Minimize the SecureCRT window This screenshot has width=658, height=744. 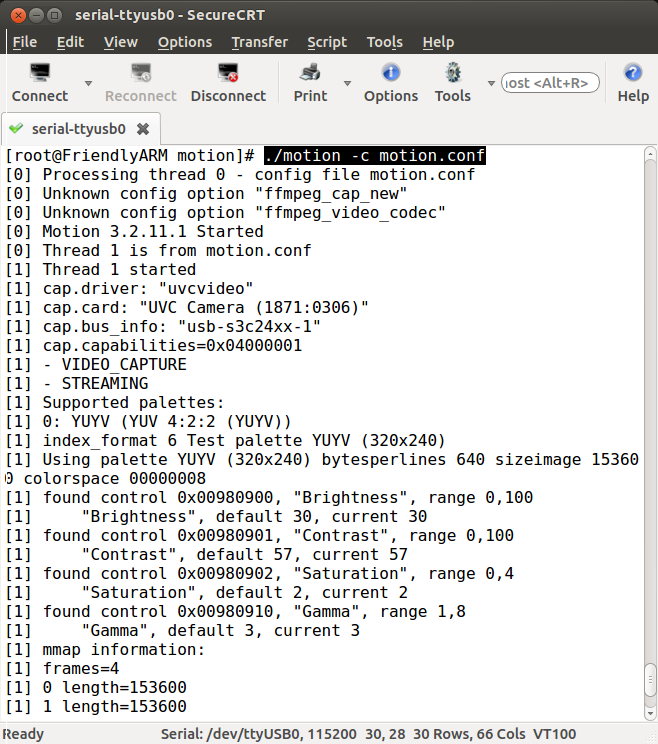click(37, 16)
